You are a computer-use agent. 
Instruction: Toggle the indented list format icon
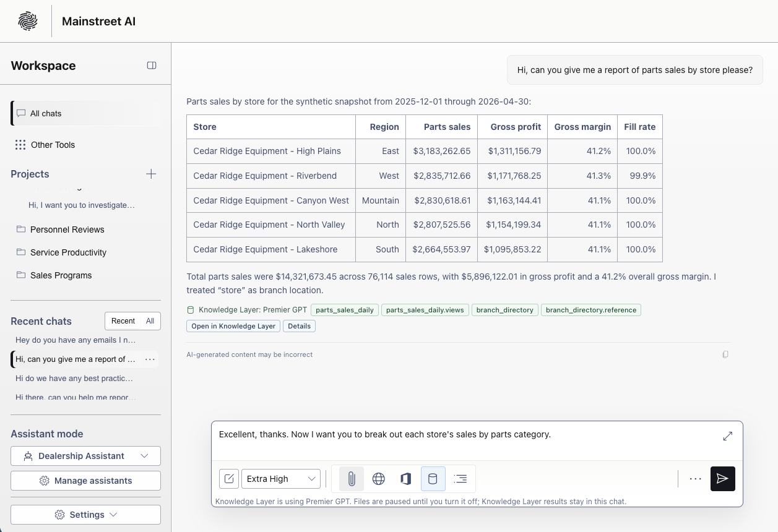(x=460, y=478)
